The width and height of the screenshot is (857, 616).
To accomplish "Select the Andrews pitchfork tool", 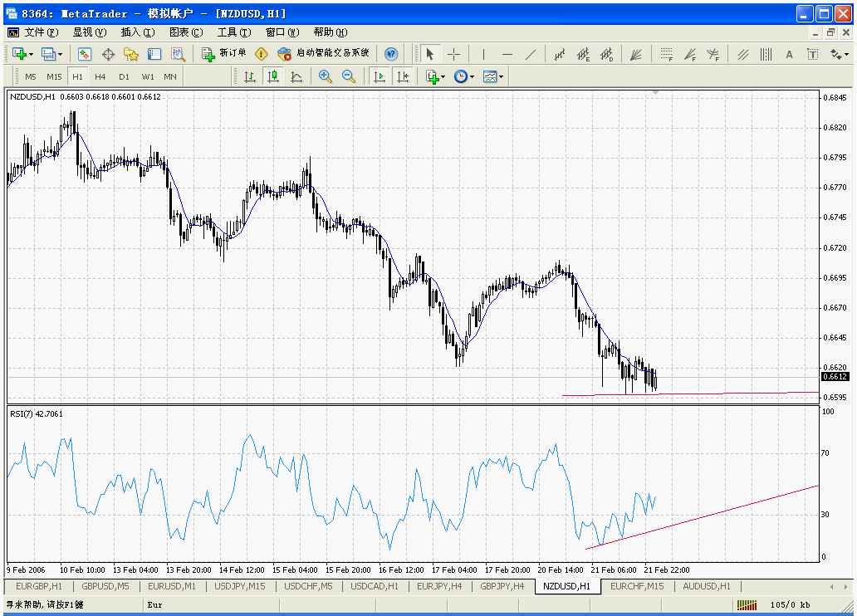I will click(x=742, y=54).
